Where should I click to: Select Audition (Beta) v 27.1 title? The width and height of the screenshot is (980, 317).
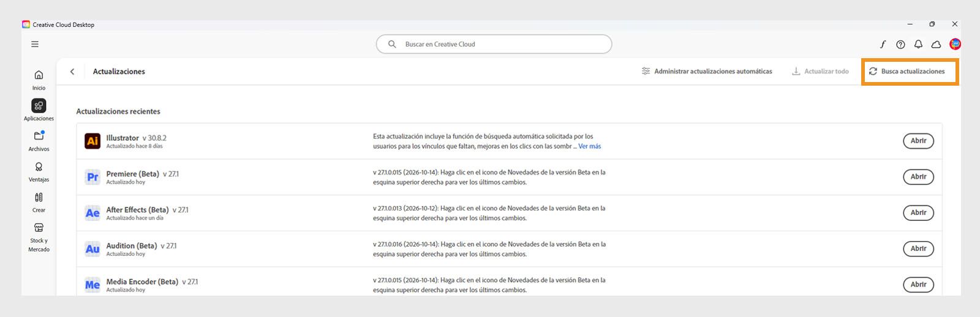click(141, 246)
